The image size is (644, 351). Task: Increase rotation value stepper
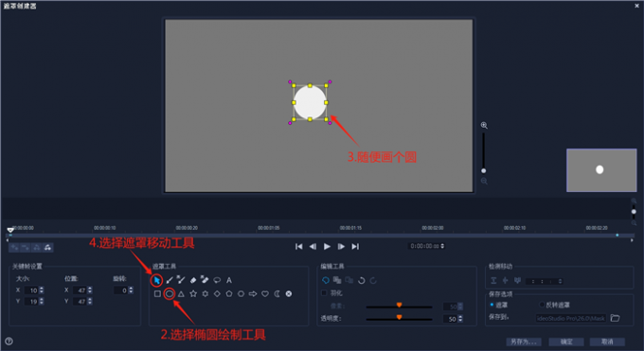pos(131,289)
